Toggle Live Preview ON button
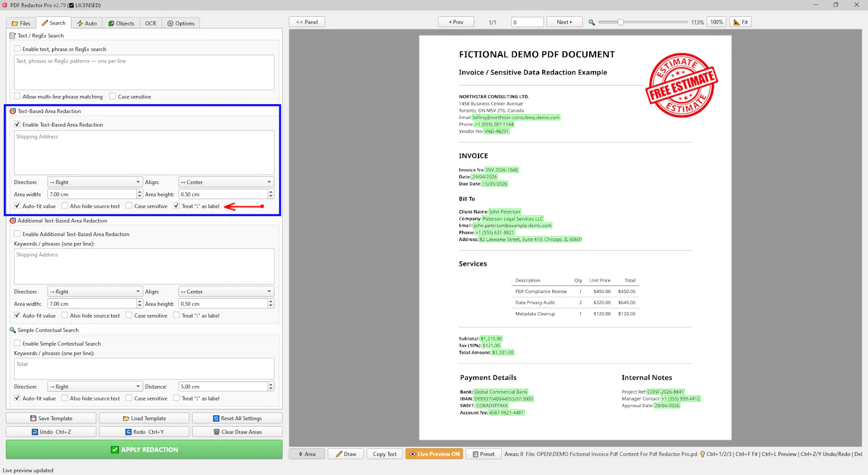Screen dimensions: 868x475 point(434,454)
